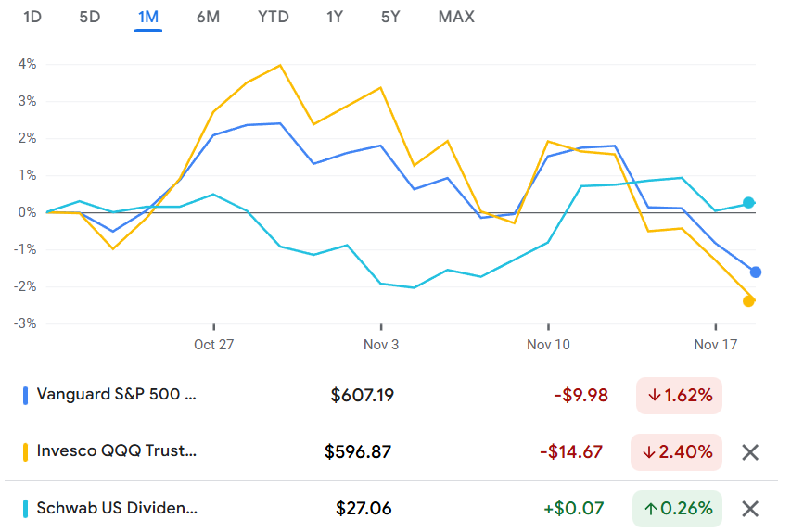Show the 5Y chart range

coord(391,17)
